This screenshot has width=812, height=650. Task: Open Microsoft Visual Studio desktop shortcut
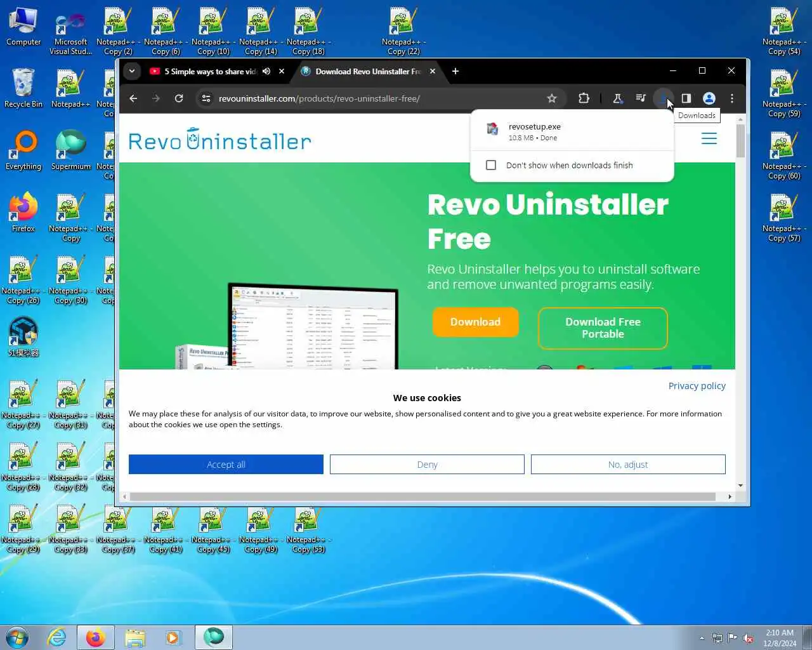click(x=71, y=32)
